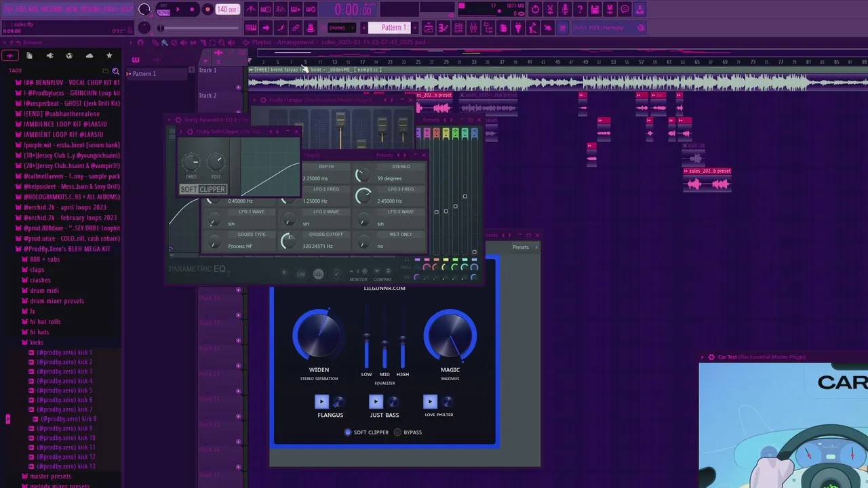Image resolution: width=868 pixels, height=488 pixels.
Task: Toggle MONITOR option in Parametric EQ
Action: pos(358,274)
